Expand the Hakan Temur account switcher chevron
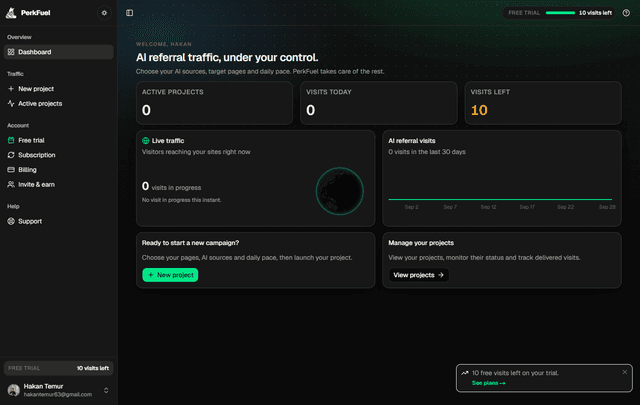This screenshot has width=640, height=405. coord(106,390)
